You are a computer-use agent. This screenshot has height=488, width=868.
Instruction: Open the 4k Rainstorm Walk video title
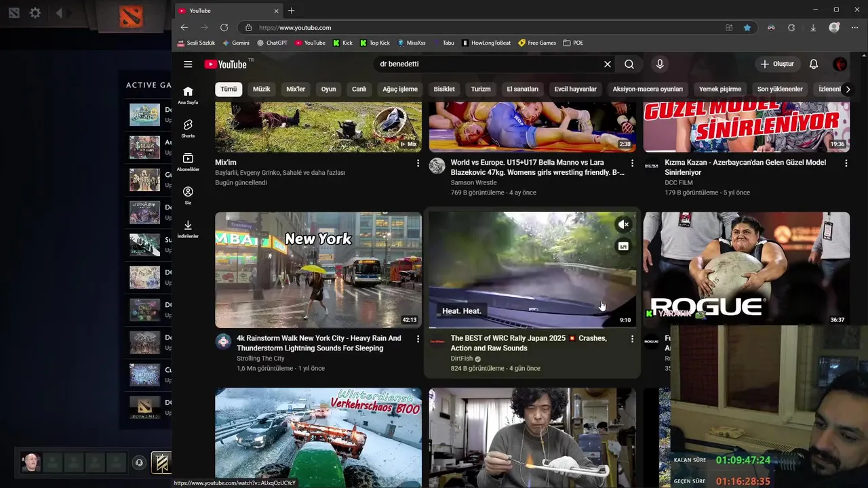click(x=319, y=343)
